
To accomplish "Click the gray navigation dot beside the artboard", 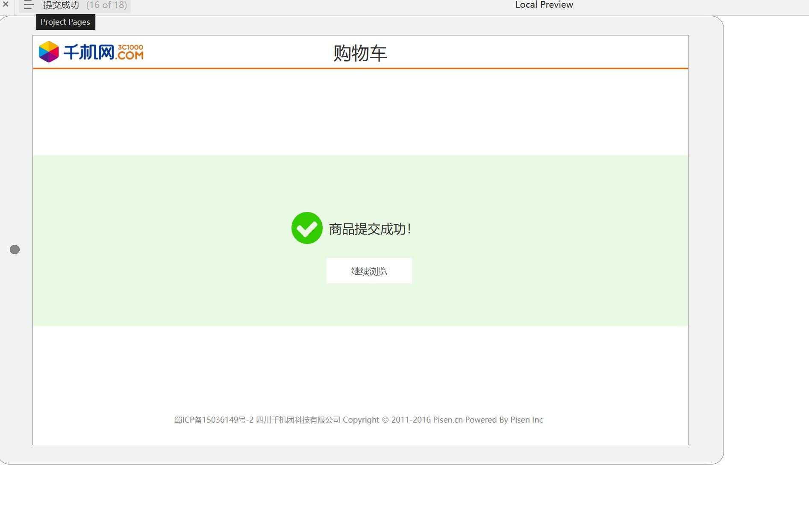I will (x=15, y=249).
